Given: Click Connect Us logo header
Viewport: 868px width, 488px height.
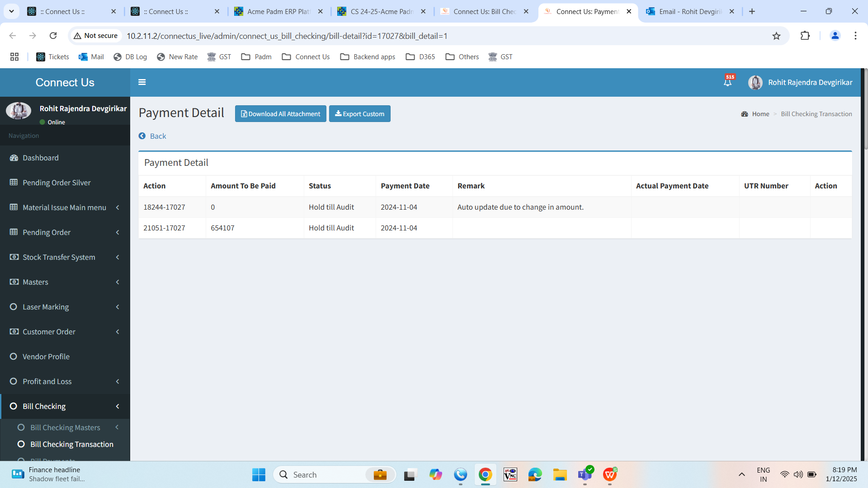Looking at the screenshot, I should pyautogui.click(x=65, y=82).
